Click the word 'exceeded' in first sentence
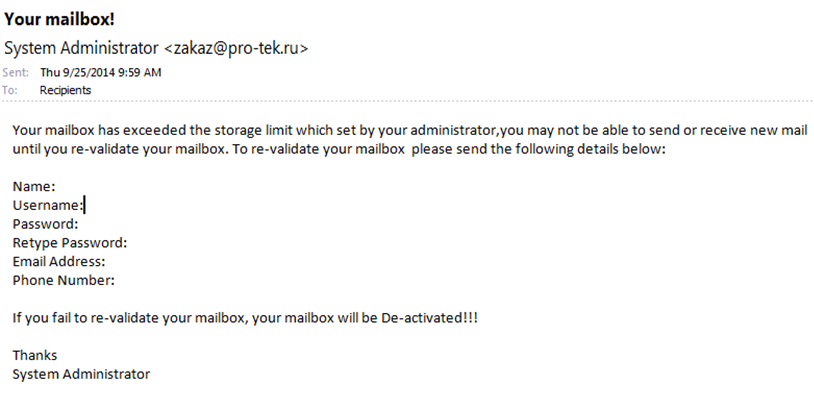814x409 pixels. 154,130
